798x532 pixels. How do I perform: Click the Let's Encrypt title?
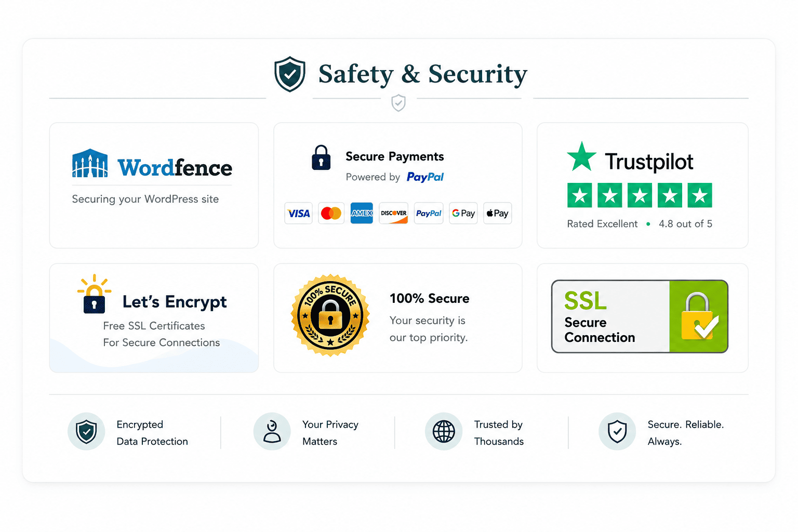pos(175,302)
